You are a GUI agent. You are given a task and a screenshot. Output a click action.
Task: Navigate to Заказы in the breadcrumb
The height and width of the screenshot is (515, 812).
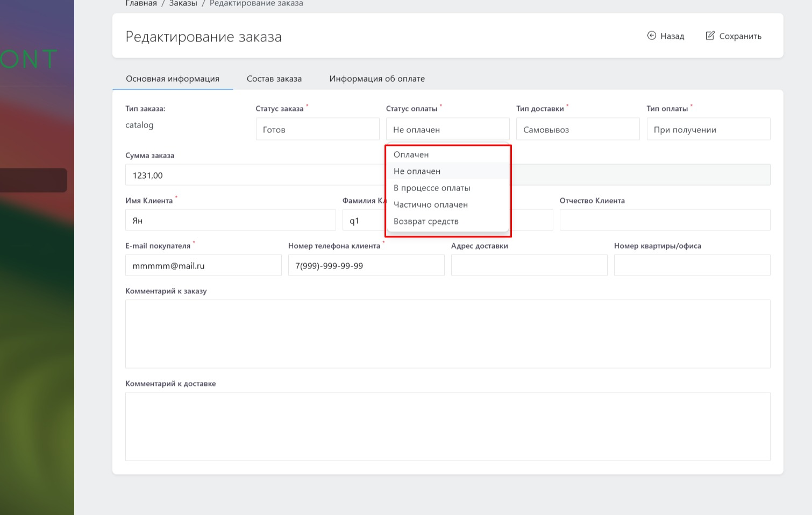pyautogui.click(x=183, y=4)
